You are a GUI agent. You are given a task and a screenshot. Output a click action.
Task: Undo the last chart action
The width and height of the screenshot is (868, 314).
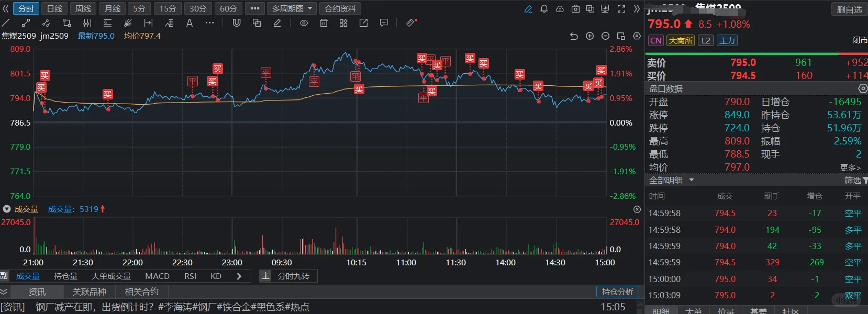pyautogui.click(x=574, y=36)
